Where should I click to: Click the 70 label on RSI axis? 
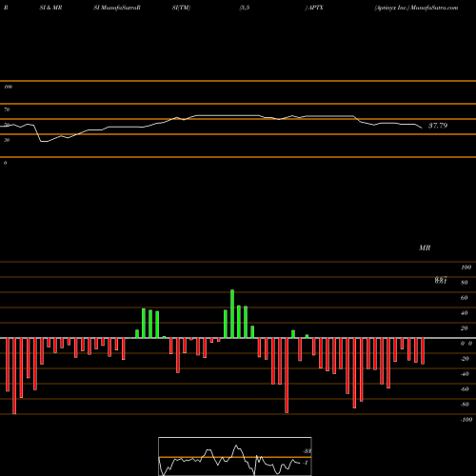(7, 109)
